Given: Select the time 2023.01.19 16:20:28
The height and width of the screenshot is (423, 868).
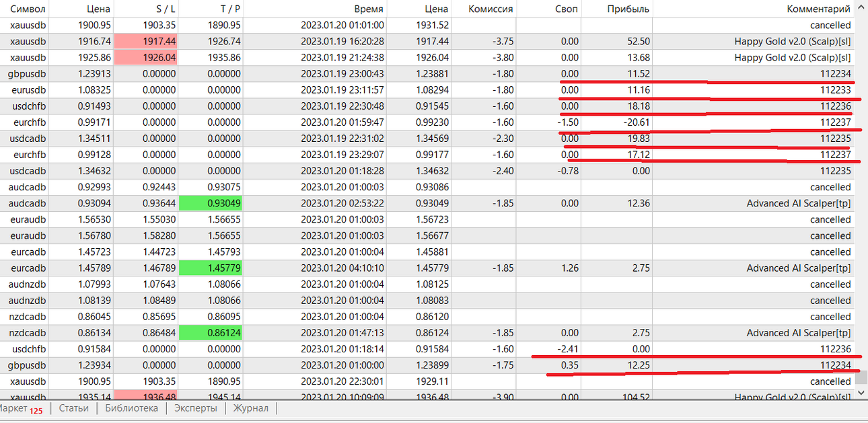Looking at the screenshot, I should click(x=342, y=41).
